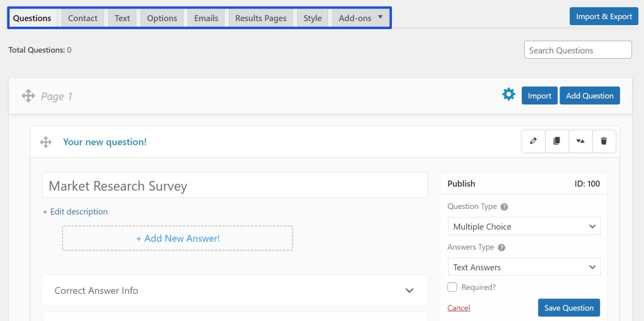Toggle the Required? checkbox
Screen dimensions: 644x321
pos(452,287)
